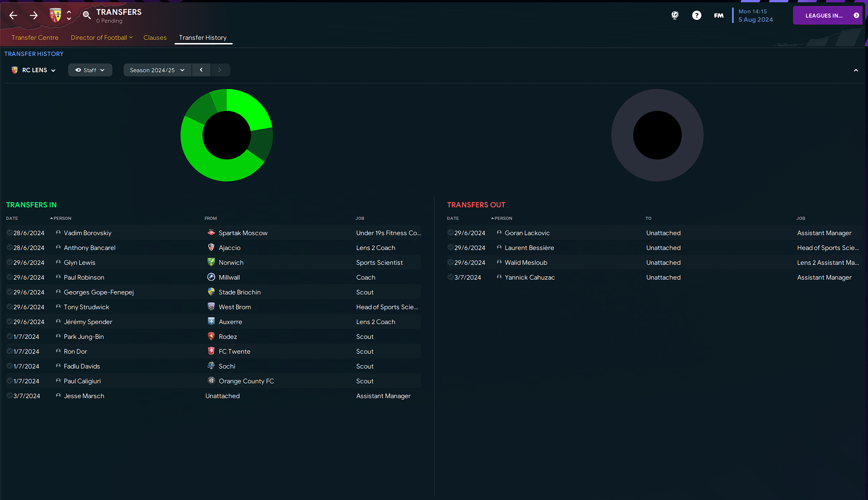Toggle the check mark on Paul Robinson row
Viewport: 868px width, 500px height.
9,277
